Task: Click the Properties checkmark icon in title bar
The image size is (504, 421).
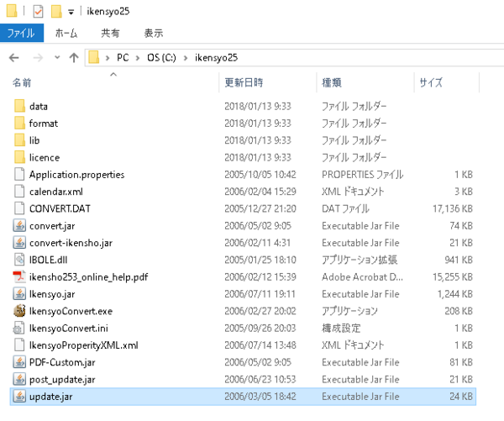Action: (x=38, y=12)
